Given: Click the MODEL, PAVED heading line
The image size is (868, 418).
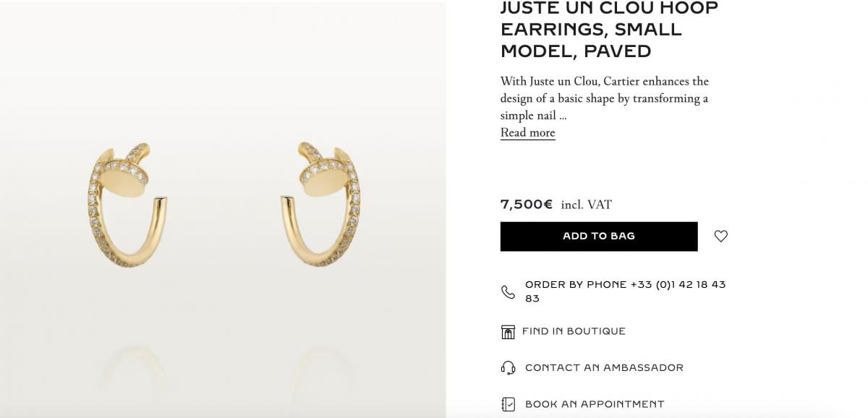Looking at the screenshot, I should click(x=576, y=51).
